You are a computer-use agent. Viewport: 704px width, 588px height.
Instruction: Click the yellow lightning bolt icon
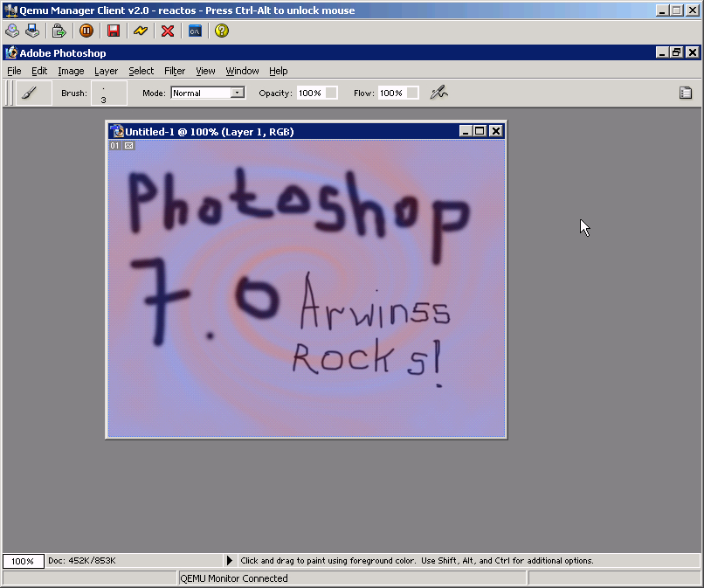click(141, 31)
